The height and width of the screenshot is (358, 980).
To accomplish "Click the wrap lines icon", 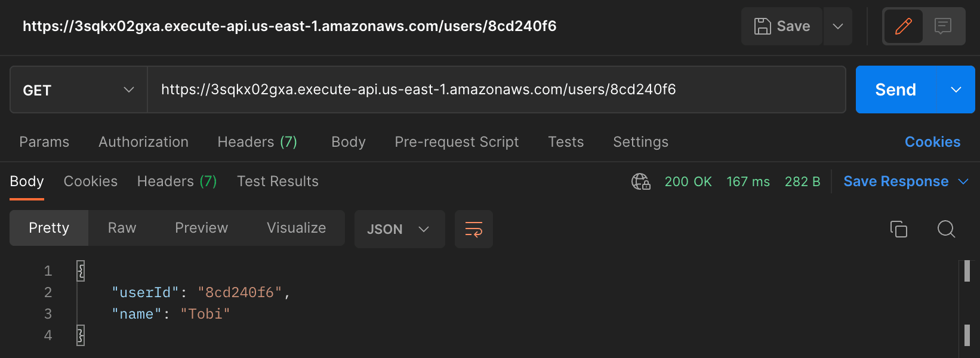I will pos(474,229).
